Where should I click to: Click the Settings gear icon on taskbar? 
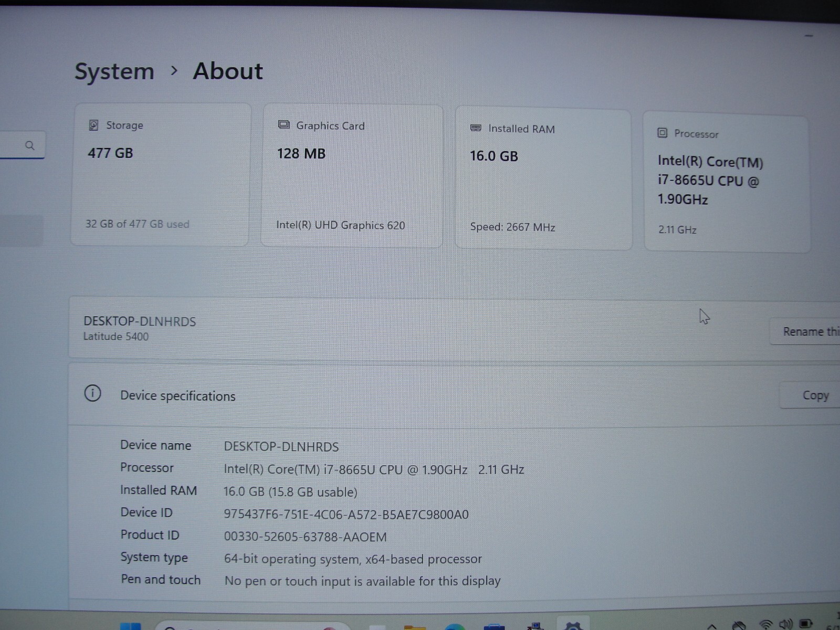(573, 626)
